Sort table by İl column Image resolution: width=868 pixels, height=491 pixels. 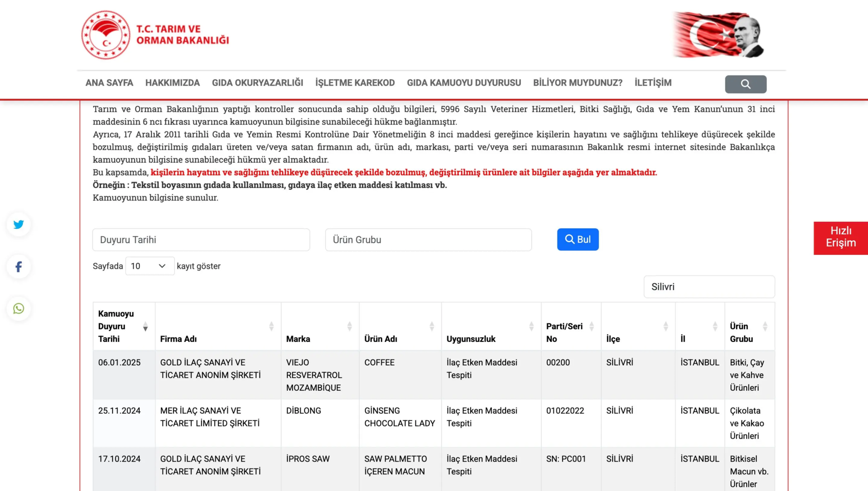[x=715, y=326]
